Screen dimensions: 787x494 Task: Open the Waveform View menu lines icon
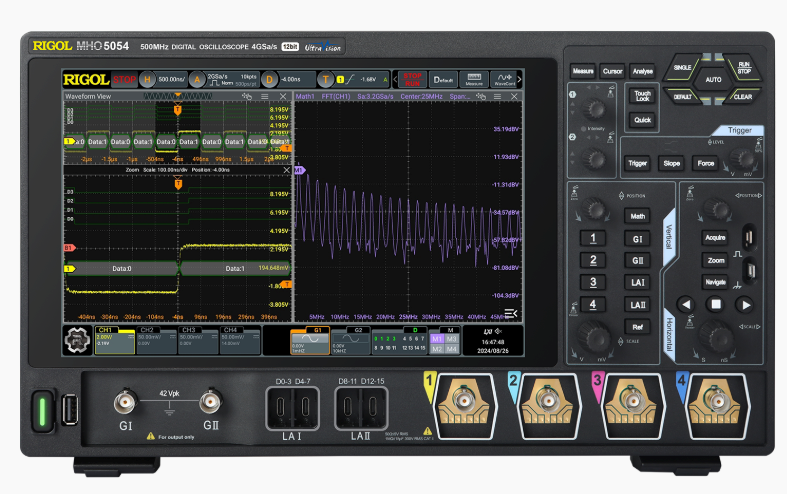[265, 97]
